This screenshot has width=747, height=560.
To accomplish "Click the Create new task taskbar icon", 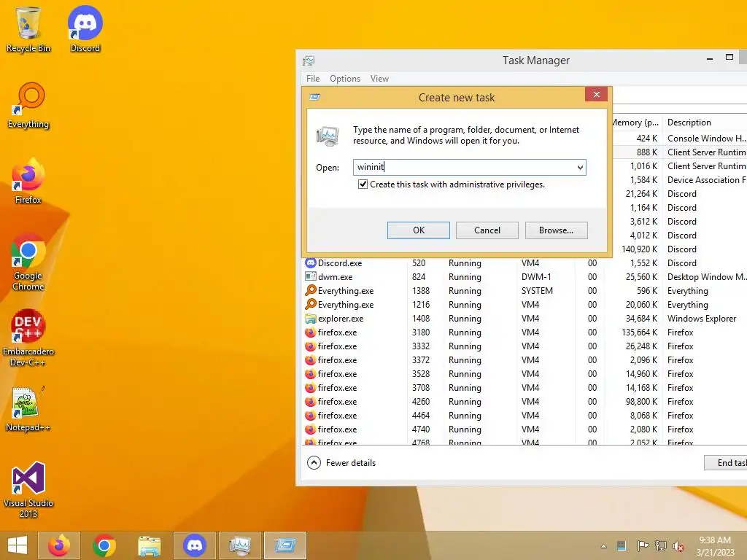I will point(285,545).
